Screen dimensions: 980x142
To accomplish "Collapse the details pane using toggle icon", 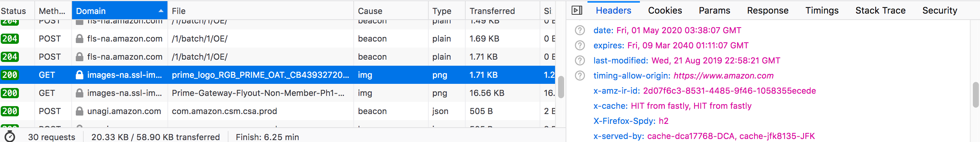I will click(x=577, y=10).
